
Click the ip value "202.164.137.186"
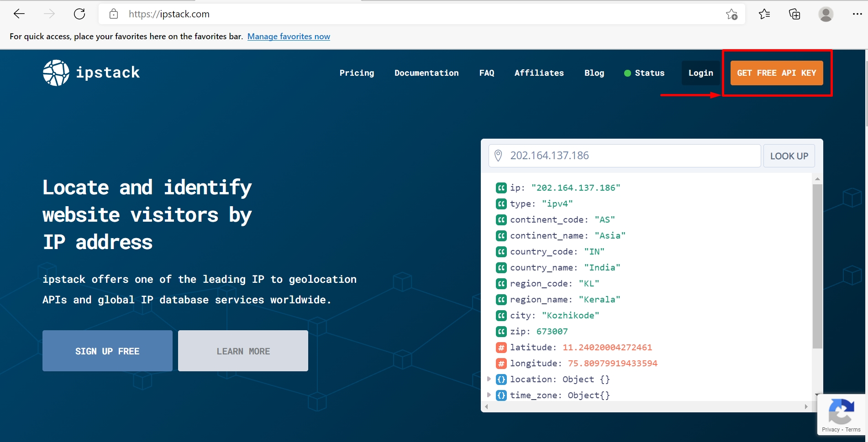coord(576,188)
